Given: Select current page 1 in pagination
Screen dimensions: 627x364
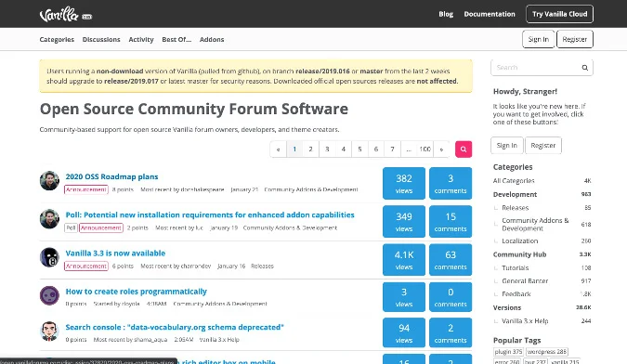Looking at the screenshot, I should [x=294, y=149].
